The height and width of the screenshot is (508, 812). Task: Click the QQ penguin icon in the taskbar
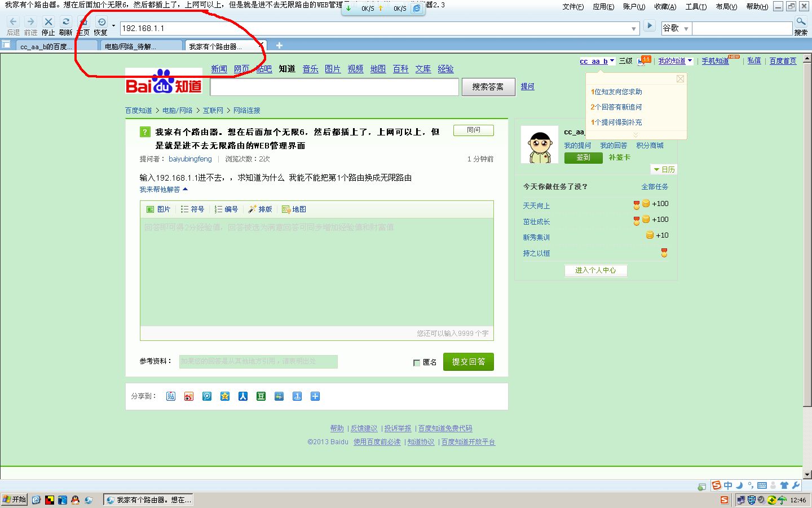point(75,500)
